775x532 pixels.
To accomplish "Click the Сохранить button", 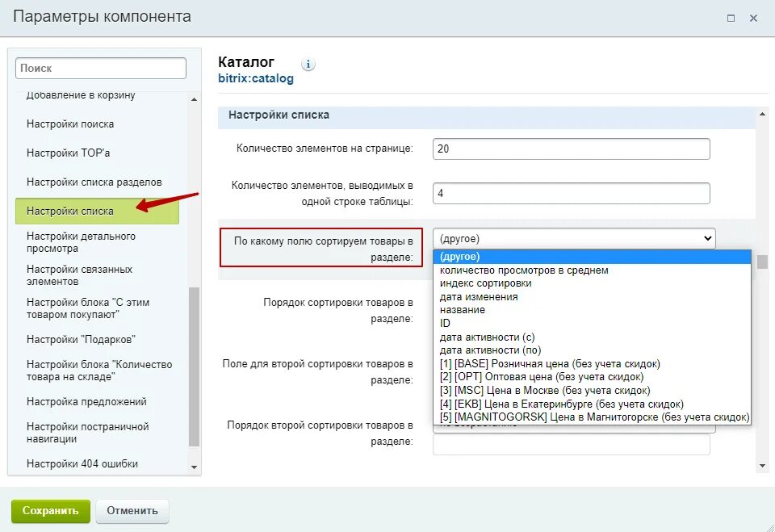I will coord(50,511).
